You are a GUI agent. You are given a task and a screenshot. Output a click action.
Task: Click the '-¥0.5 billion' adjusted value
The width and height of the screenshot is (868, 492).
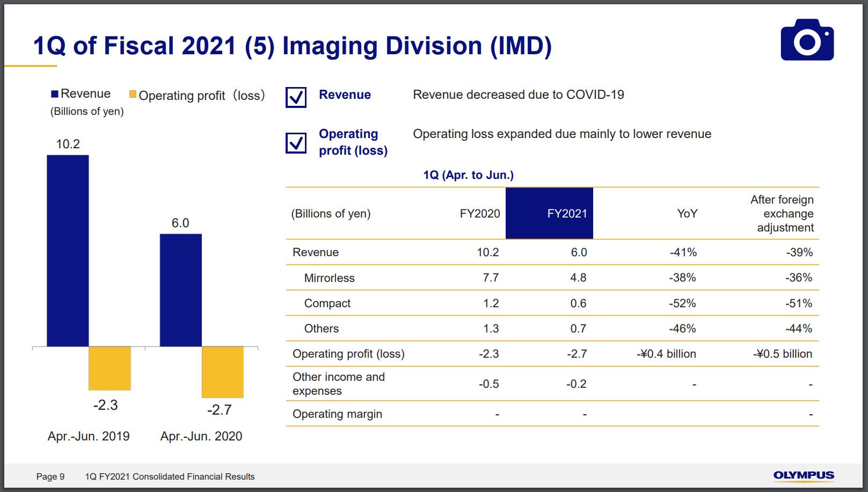click(783, 354)
